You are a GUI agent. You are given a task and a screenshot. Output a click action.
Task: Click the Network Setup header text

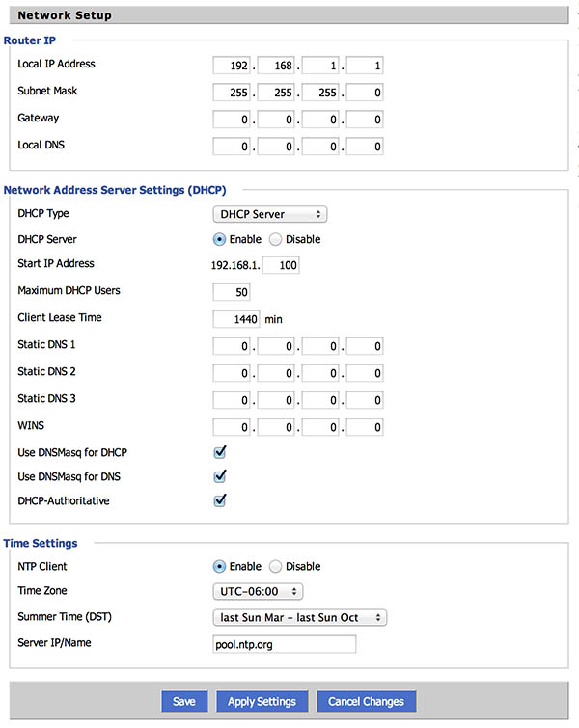(x=65, y=15)
